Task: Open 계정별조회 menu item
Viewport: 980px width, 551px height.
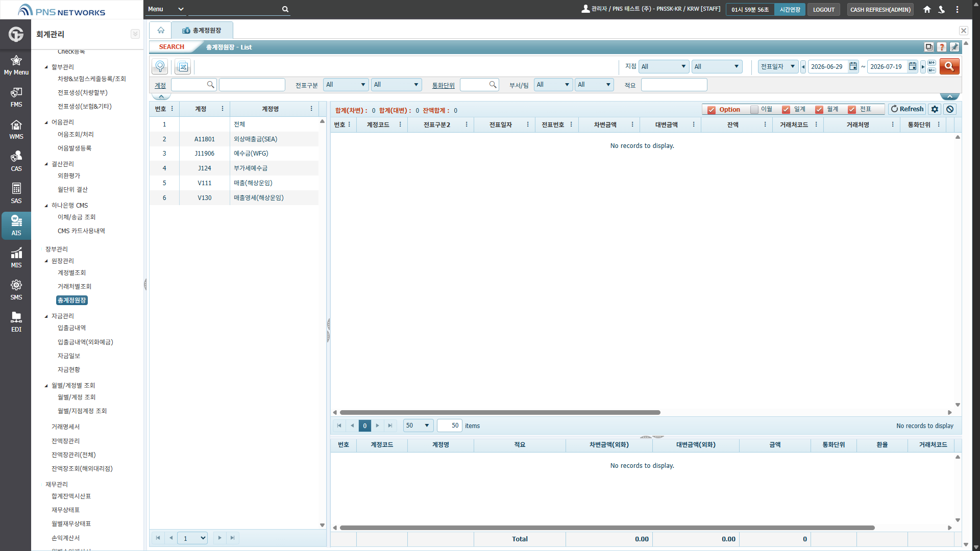Action: (x=71, y=272)
